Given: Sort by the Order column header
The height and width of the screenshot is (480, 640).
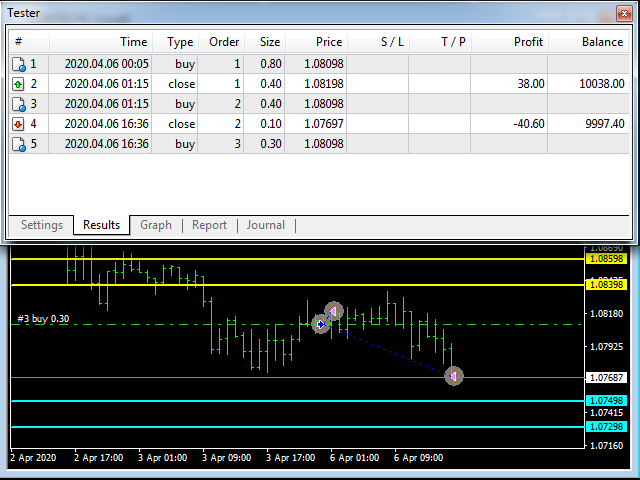Looking at the screenshot, I should (x=222, y=42).
